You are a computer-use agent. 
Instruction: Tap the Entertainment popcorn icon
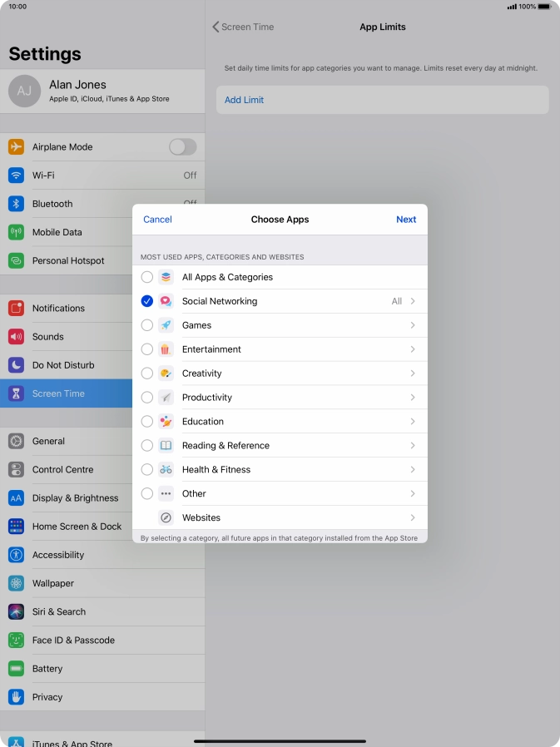pos(166,349)
